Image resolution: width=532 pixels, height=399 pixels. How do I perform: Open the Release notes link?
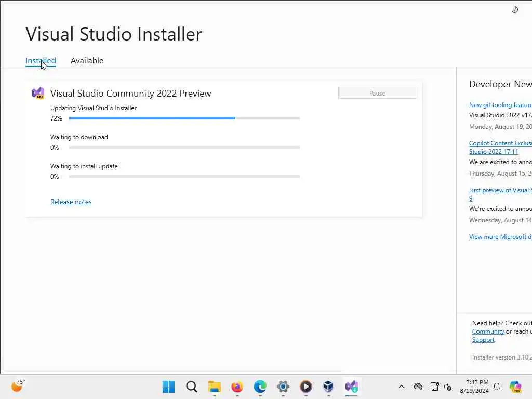click(x=71, y=202)
